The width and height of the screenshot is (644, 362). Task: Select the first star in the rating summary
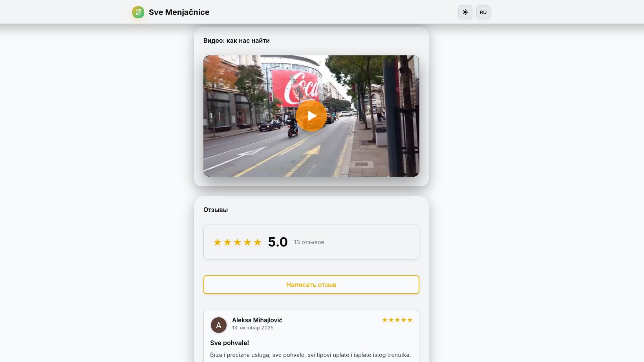pos(218,242)
